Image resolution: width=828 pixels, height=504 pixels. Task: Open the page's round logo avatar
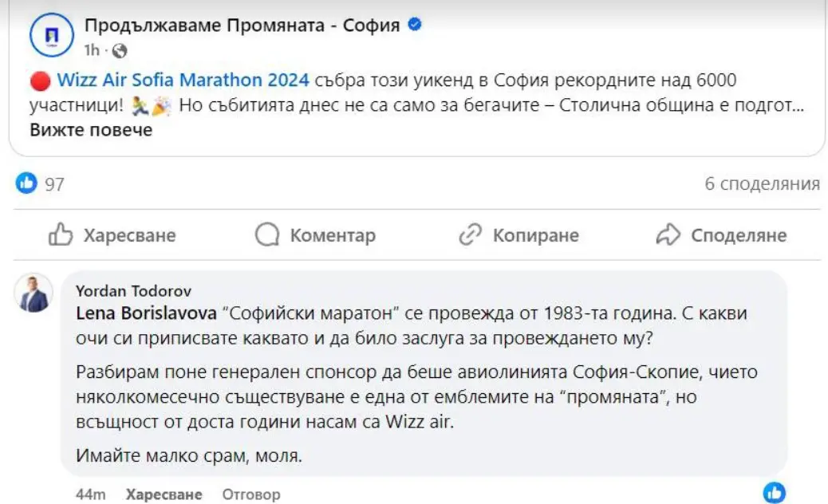point(52,36)
